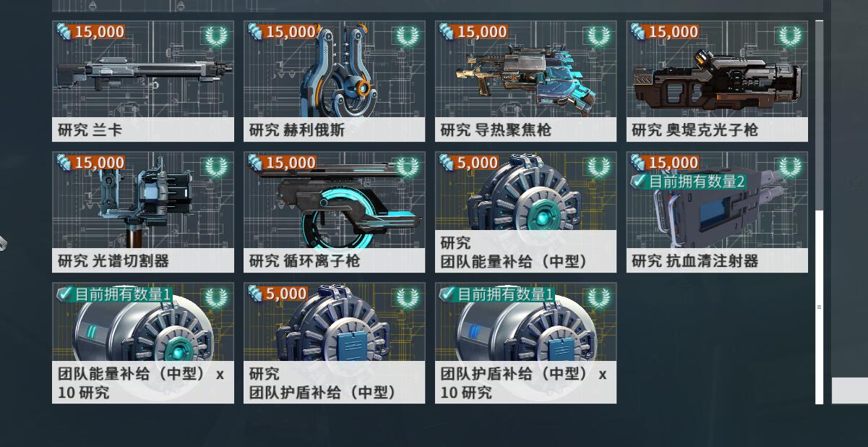Open 研究 团队护盾补给 (中型) item
Image resolution: width=868 pixels, height=447 pixels.
click(335, 343)
